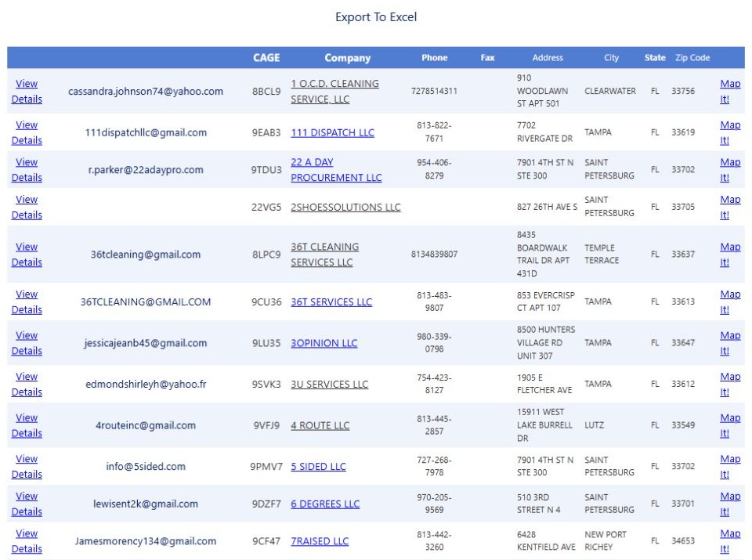Select email info@5sided.com
This screenshot has width=752, height=560.
pos(146,467)
